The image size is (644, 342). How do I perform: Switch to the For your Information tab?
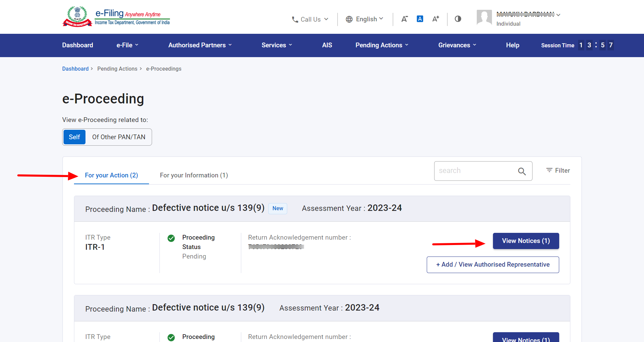tap(193, 175)
